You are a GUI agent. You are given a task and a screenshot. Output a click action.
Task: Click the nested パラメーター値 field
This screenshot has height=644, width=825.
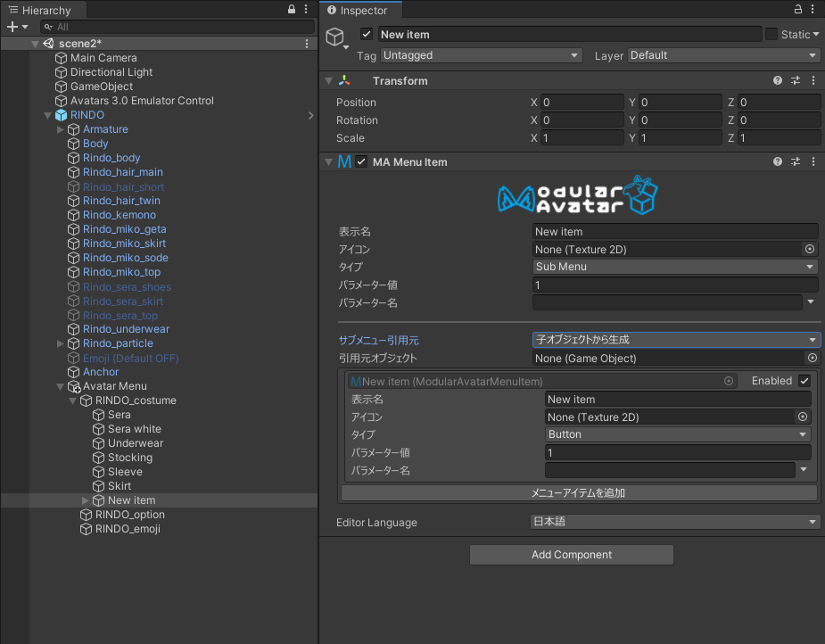(678, 452)
